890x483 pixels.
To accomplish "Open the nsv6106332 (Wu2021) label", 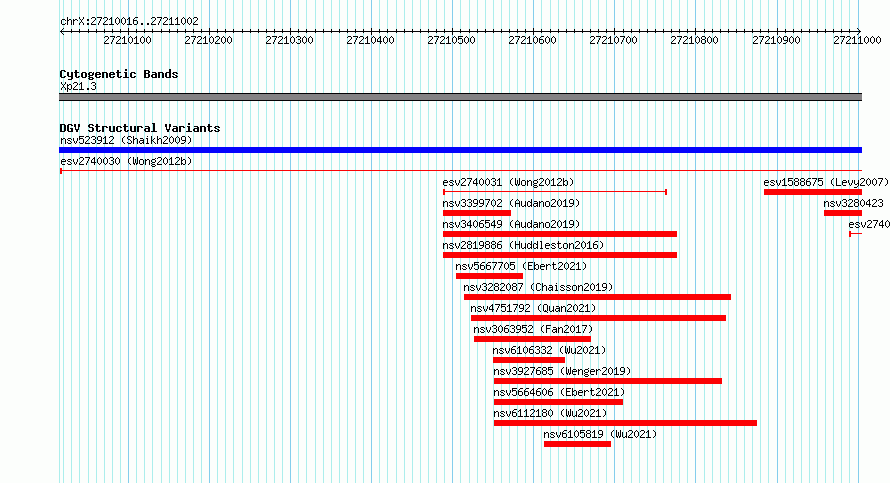I will click(x=549, y=350).
